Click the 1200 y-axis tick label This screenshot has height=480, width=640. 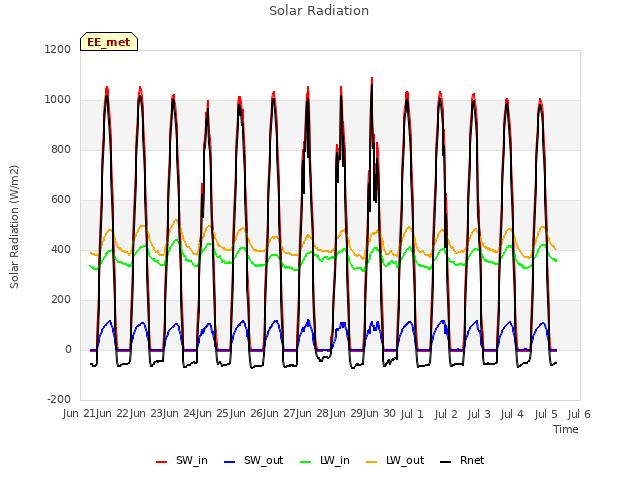(x=58, y=49)
